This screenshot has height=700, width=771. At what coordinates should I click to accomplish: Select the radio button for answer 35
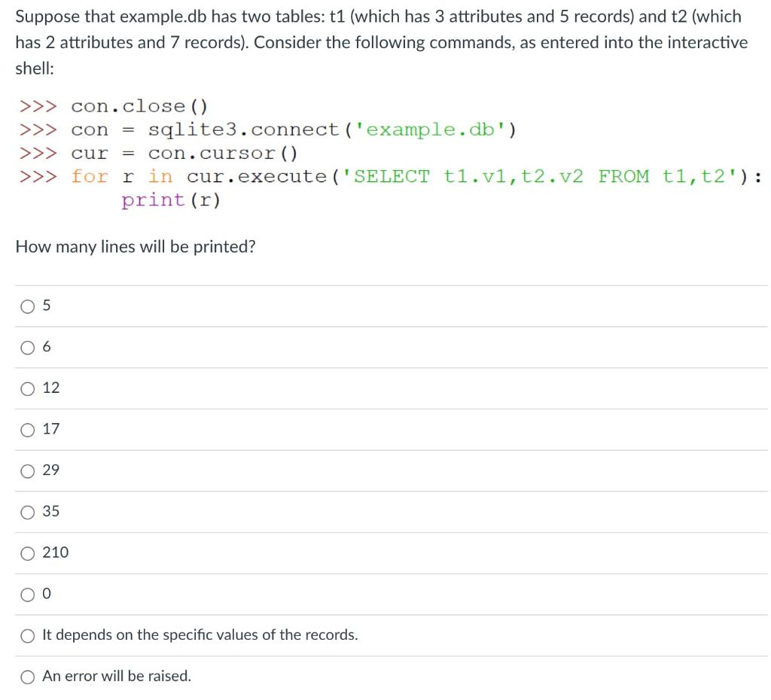28,511
